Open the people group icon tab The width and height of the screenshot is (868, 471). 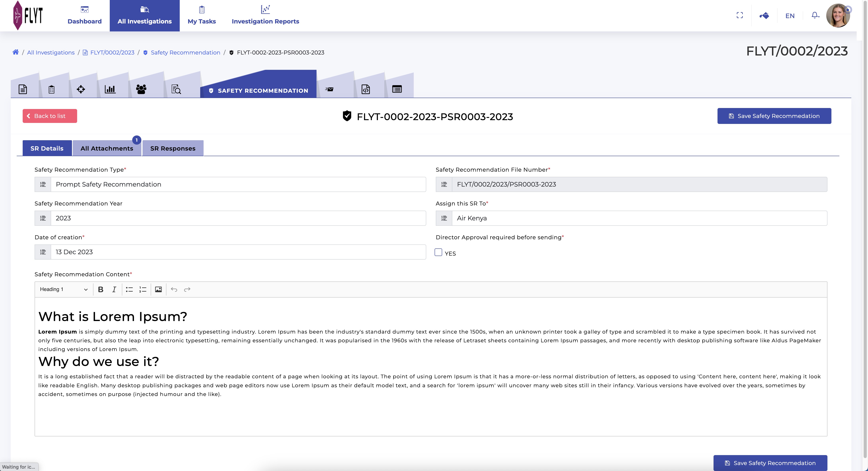coord(141,89)
